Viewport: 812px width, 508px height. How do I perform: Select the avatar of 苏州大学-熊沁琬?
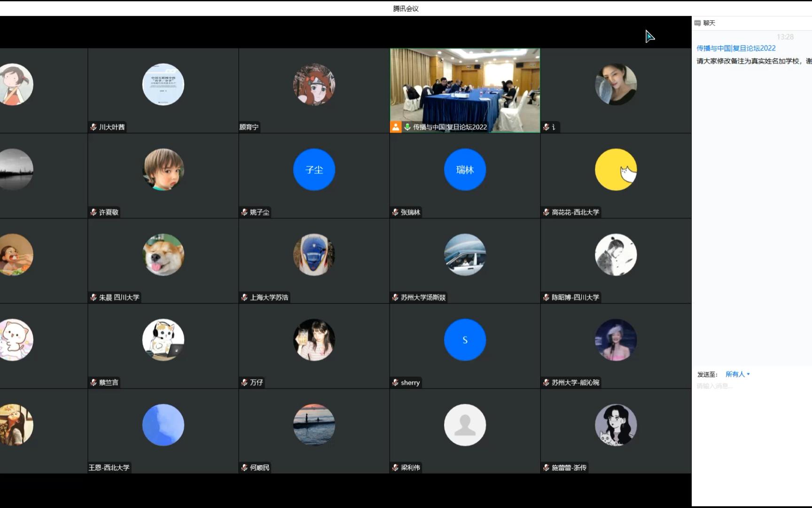616,340
